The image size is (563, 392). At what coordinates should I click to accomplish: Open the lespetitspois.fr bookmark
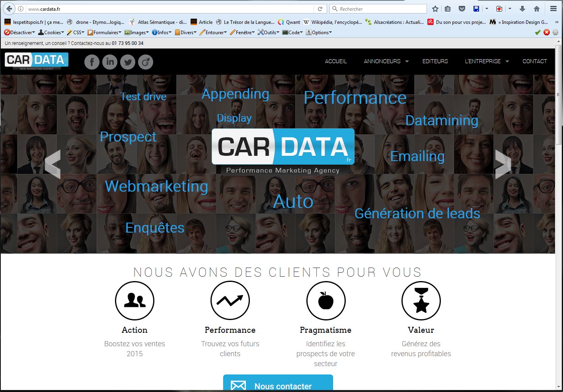point(33,22)
